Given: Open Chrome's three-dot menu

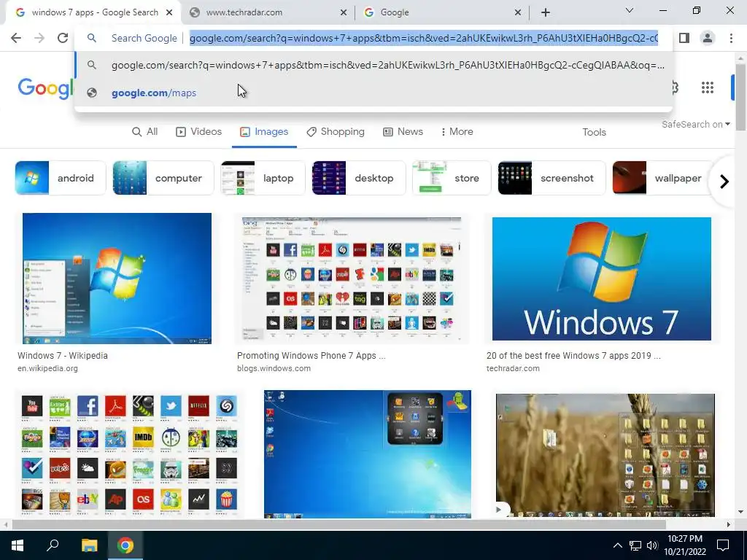Looking at the screenshot, I should (731, 38).
